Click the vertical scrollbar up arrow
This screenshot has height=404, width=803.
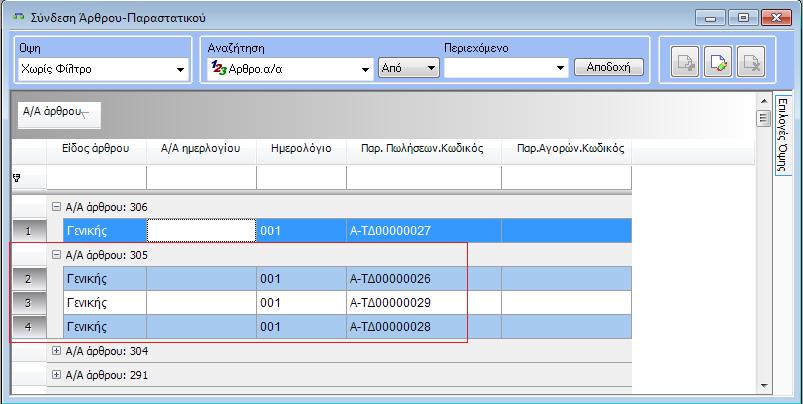tap(763, 101)
